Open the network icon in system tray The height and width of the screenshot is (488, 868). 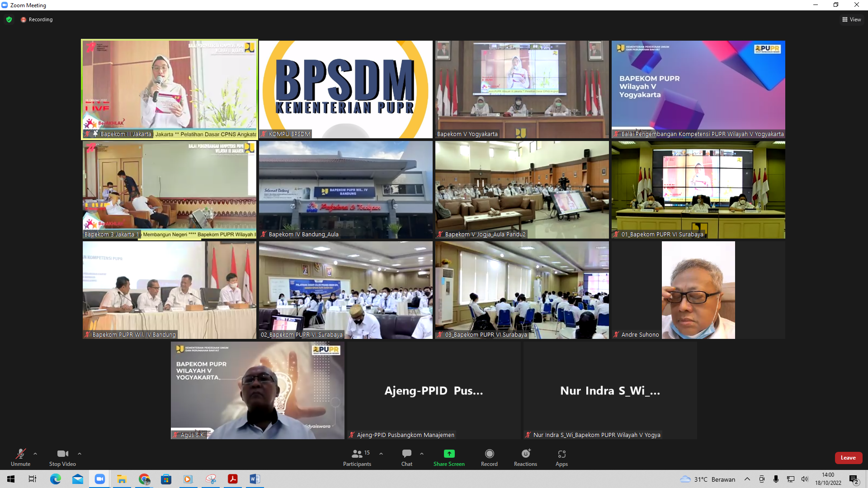click(790, 479)
